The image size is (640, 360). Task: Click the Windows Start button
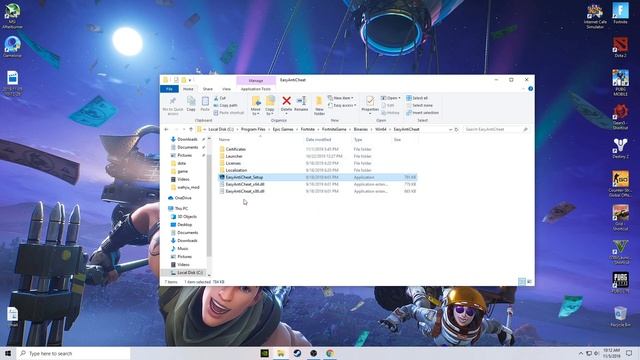click(x=8, y=353)
